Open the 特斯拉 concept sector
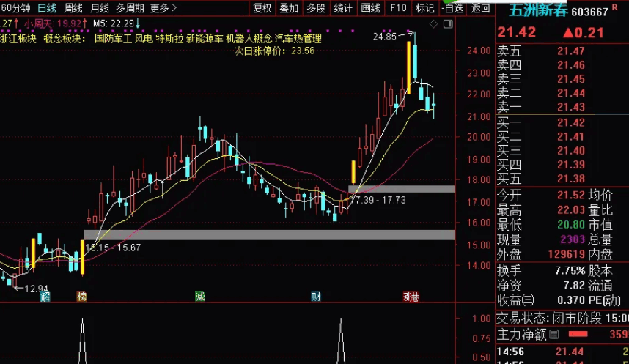 coord(169,39)
